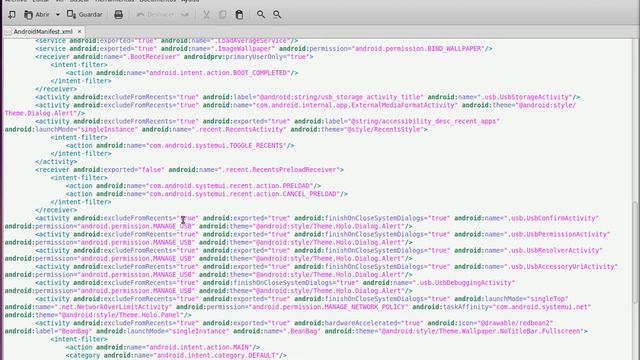Click '.usb.UsbResolverActivity' name value
The height and width of the screenshot is (360, 640).
pyautogui.click(x=555, y=251)
